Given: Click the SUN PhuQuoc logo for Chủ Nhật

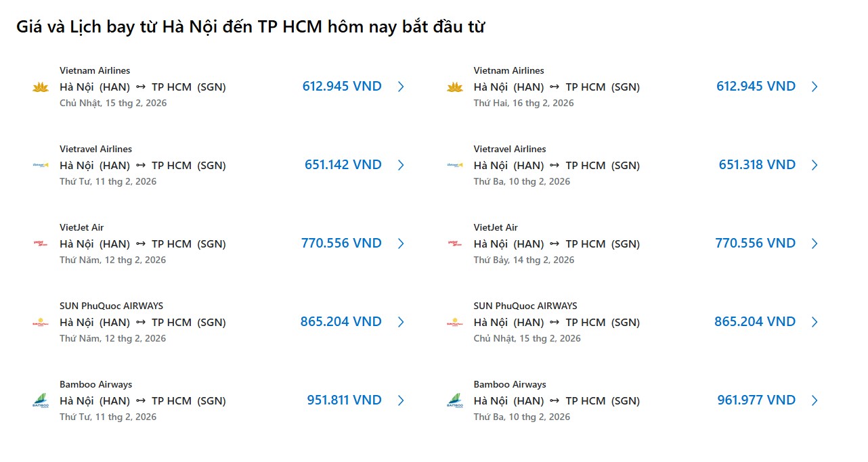Looking at the screenshot, I should pyautogui.click(x=454, y=323).
